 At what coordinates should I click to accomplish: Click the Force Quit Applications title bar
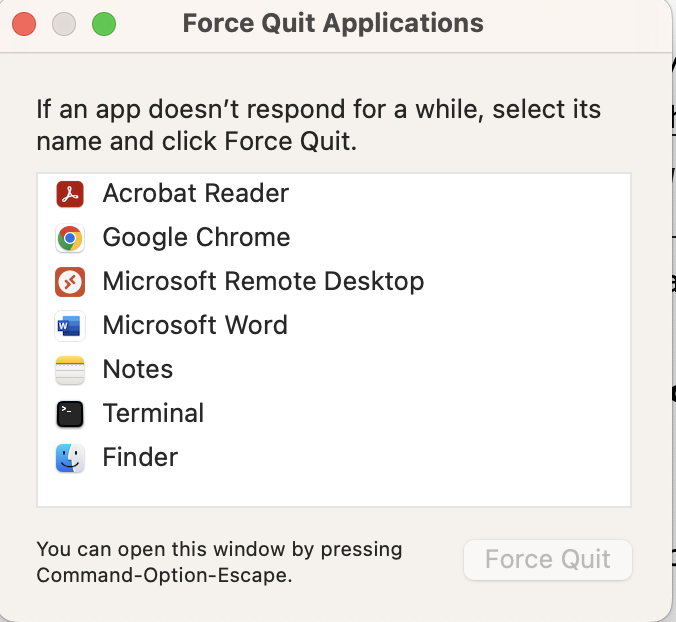333,23
